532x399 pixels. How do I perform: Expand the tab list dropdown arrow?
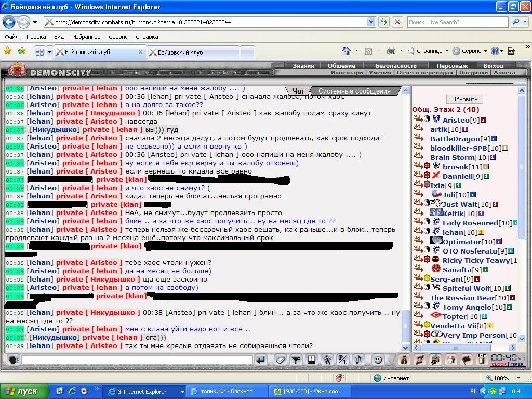click(49, 52)
